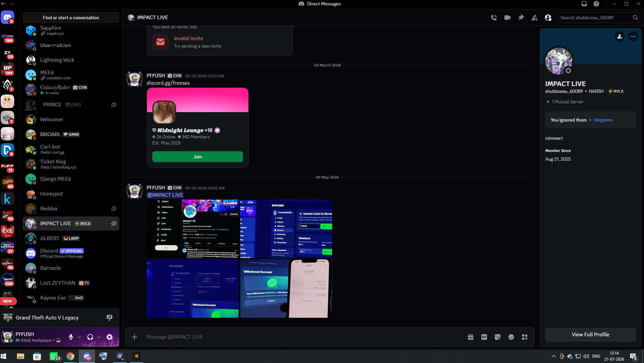Open View Full Profile
Screen dimensions: 644x363
point(590,335)
